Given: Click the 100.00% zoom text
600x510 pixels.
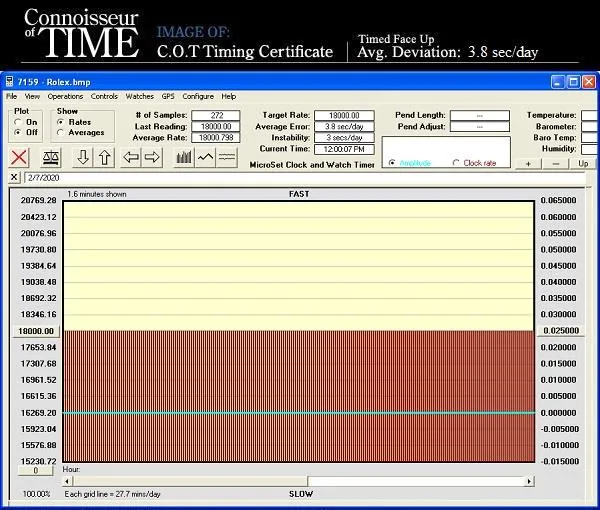Looking at the screenshot, I should point(36,494).
